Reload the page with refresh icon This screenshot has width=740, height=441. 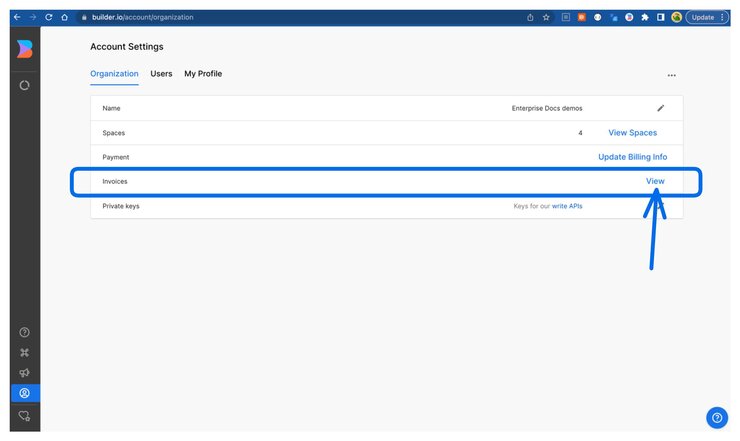pos(49,17)
